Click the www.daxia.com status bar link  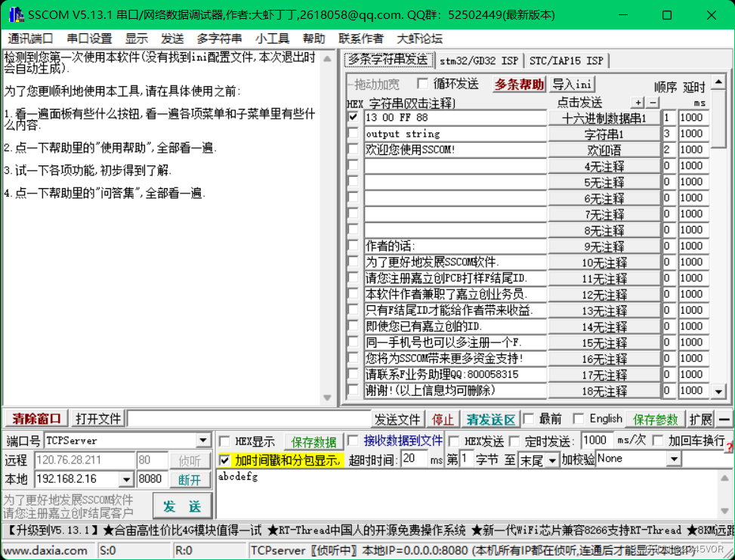pos(46,550)
